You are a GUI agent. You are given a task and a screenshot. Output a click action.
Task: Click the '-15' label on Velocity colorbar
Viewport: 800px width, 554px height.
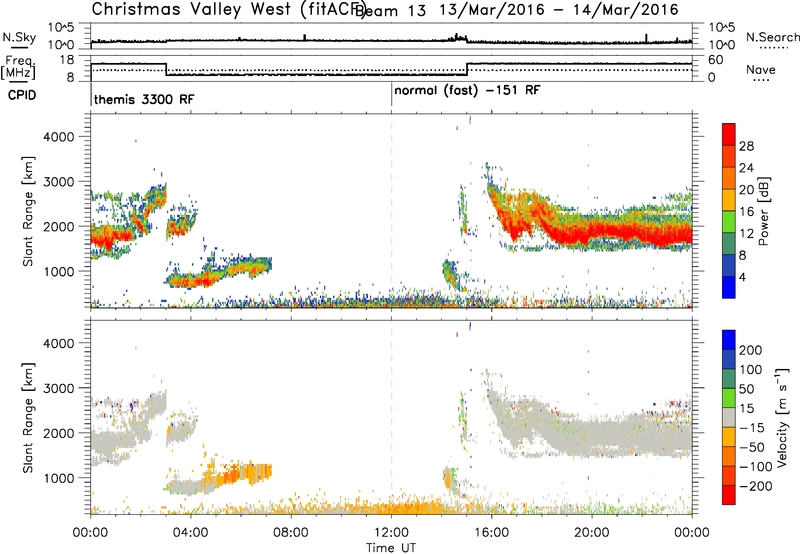[751, 428]
